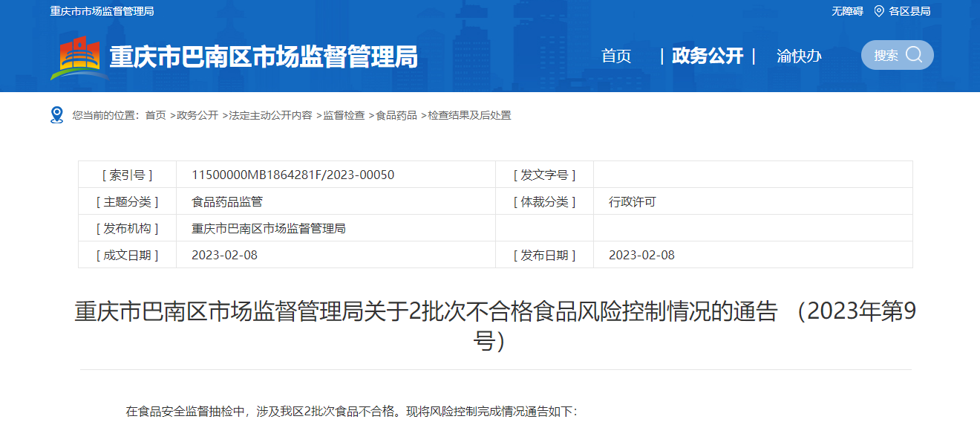Open the 首页 navigation menu

click(x=616, y=56)
